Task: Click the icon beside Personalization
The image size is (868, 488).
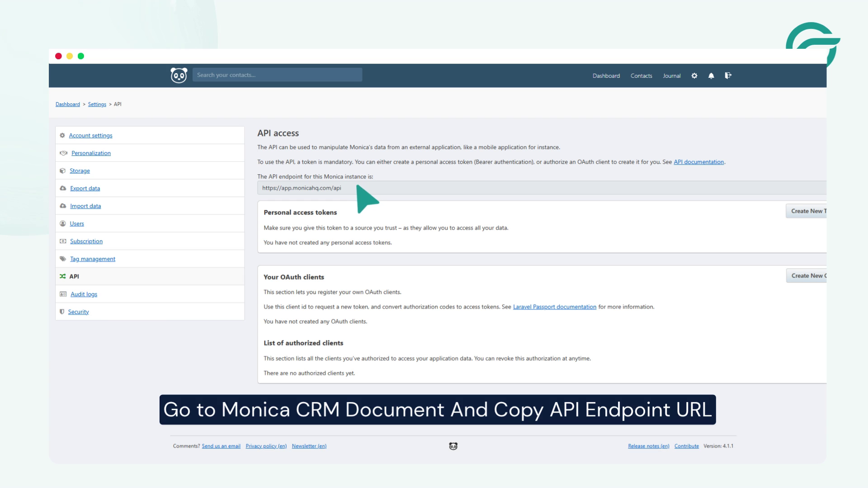Action: click(63, 153)
